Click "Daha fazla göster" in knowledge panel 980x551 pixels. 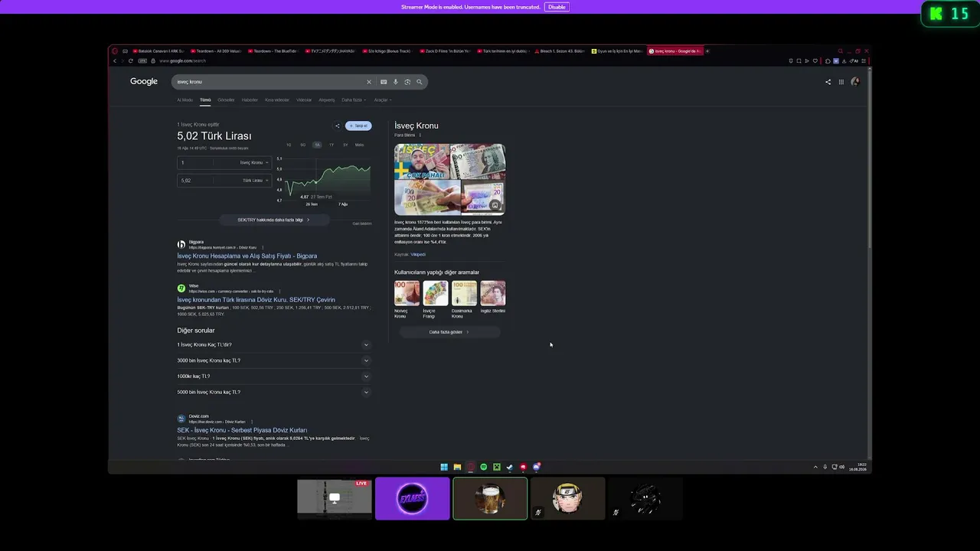(449, 332)
